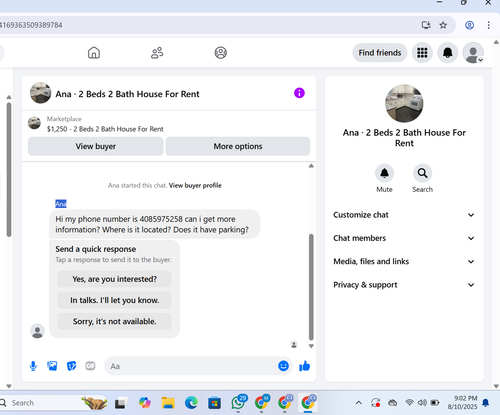This screenshot has width=500, height=415.
Task: Search in conversation magnifier icon
Action: click(422, 173)
